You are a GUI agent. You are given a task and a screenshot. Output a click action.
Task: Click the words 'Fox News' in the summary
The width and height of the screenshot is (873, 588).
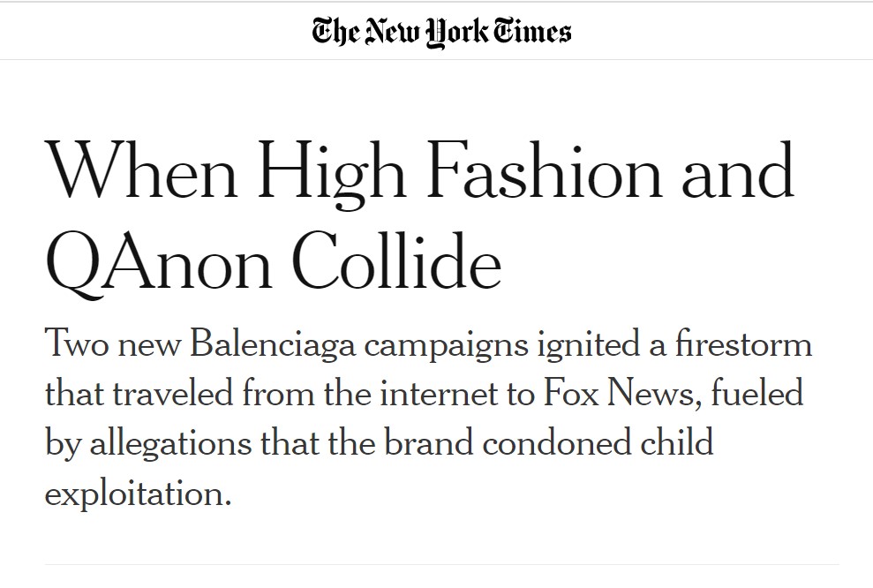[x=619, y=393]
